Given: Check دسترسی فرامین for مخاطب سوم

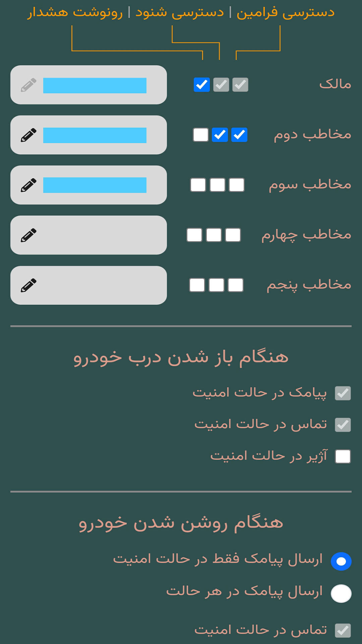Looking at the screenshot, I should click(237, 185).
